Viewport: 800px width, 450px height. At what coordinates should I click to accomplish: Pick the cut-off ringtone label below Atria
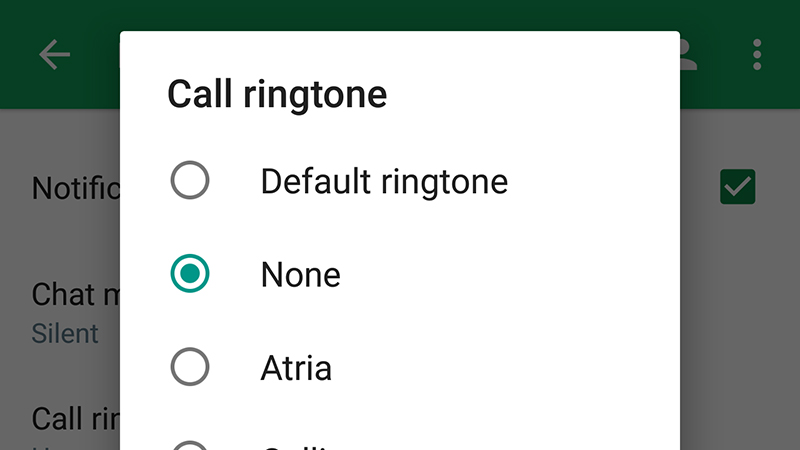[x=296, y=447]
